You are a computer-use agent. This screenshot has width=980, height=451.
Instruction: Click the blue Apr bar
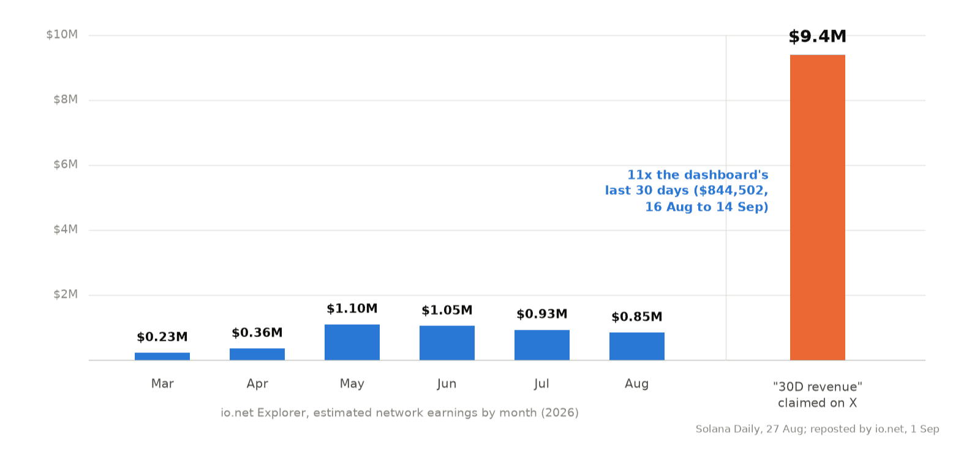coord(257,354)
